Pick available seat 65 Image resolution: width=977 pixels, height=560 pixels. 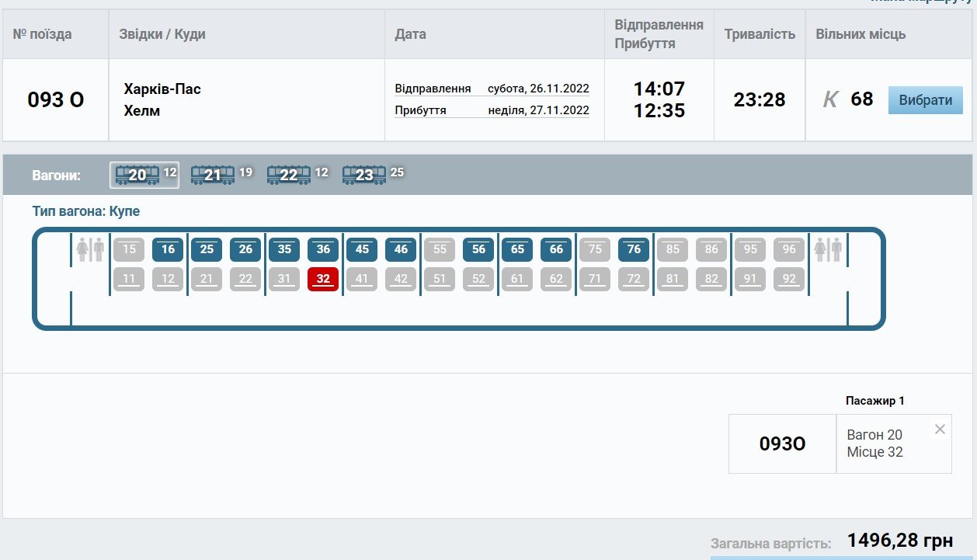(x=517, y=249)
